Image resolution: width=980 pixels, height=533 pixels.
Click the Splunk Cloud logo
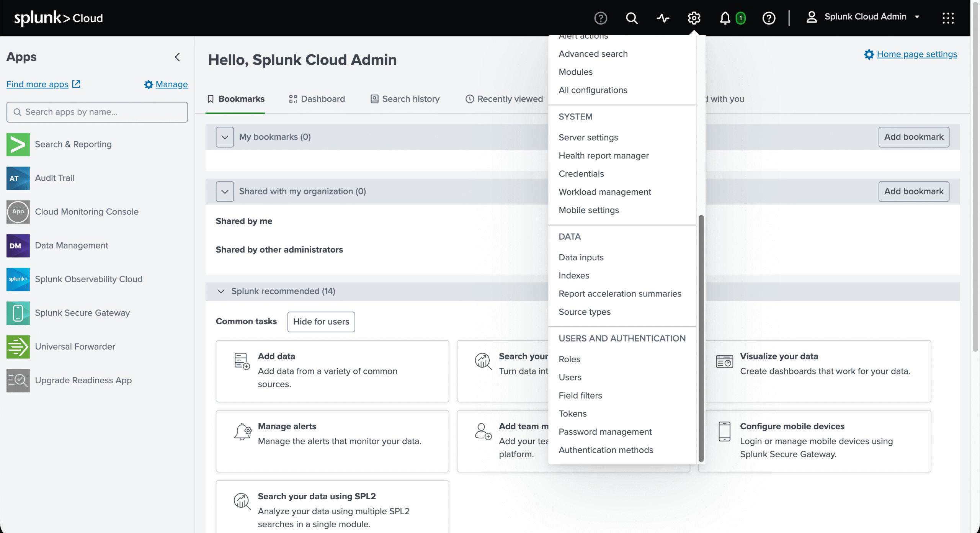click(59, 18)
